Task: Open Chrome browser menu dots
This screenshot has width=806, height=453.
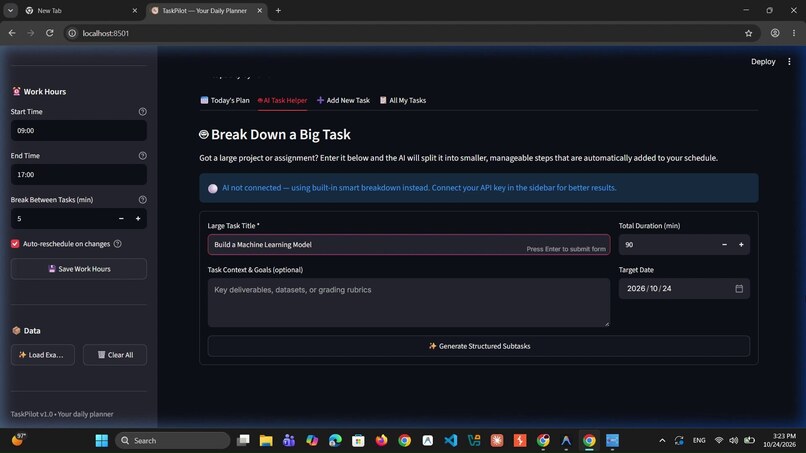Action: (x=794, y=33)
